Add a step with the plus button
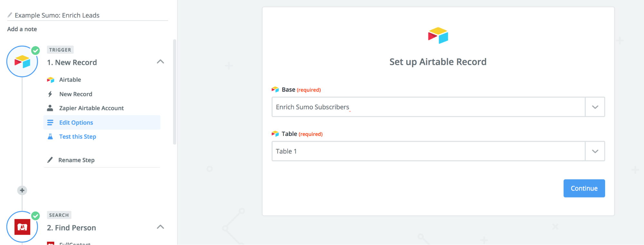The height and width of the screenshot is (245, 644). point(22,190)
